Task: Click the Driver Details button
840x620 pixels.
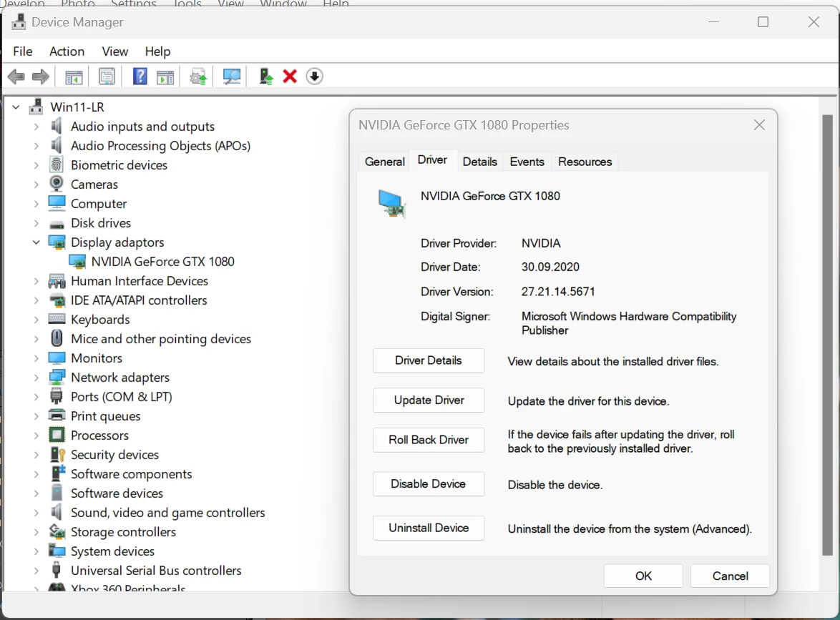Action: (x=429, y=360)
